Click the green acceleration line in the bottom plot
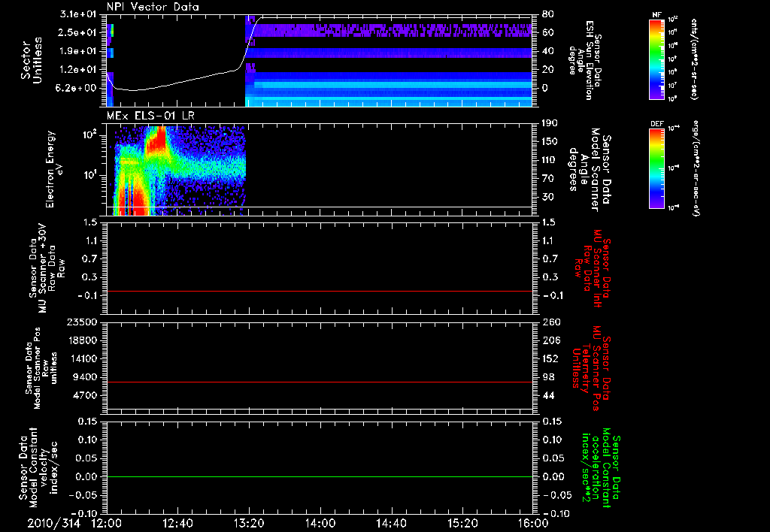770x532 pixels. [319, 476]
